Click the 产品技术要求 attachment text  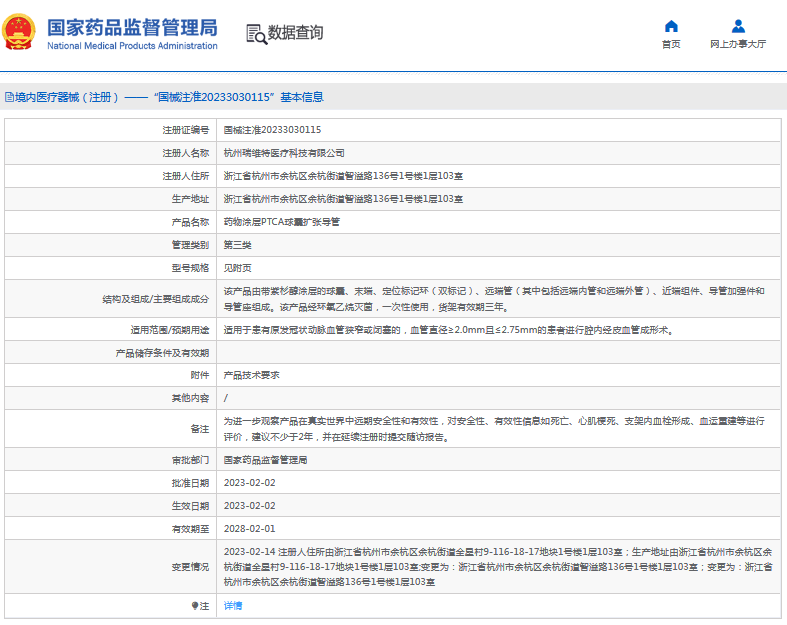(x=251, y=375)
